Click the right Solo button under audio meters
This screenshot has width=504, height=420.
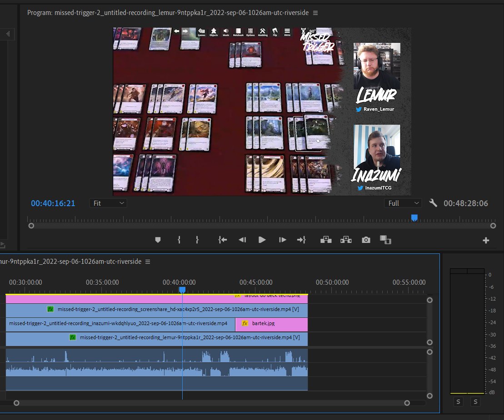[x=475, y=402]
